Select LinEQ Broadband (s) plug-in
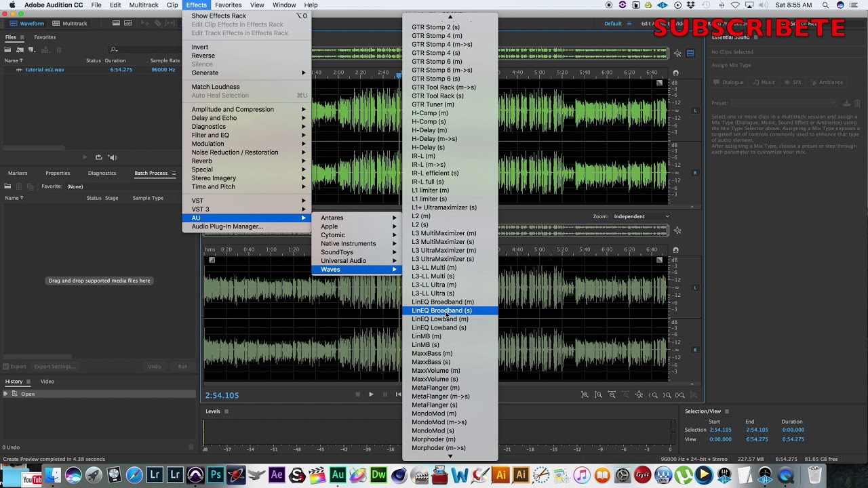Image resolution: width=868 pixels, height=488 pixels. [450, 310]
